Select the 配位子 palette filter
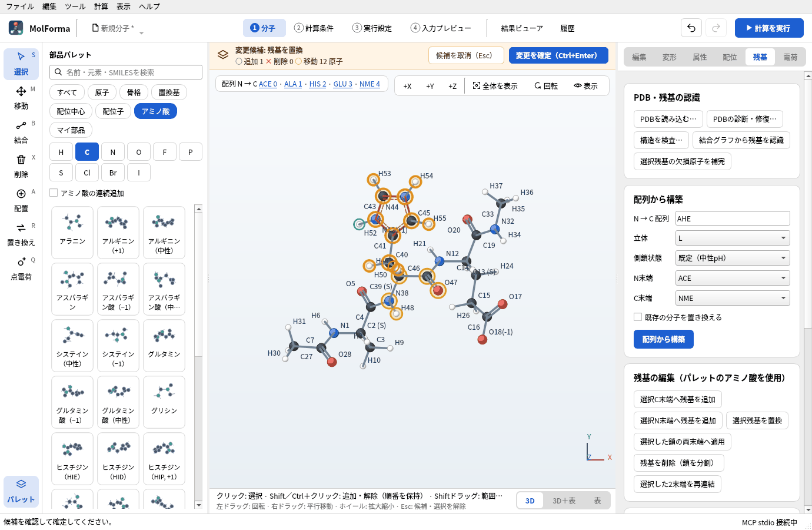Image resolution: width=812 pixels, height=530 pixels. click(113, 111)
